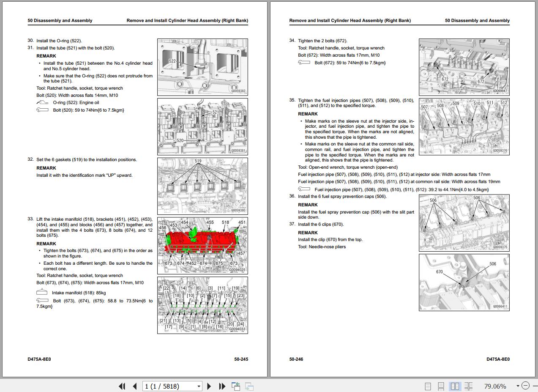
Task: Select two-page facing layout
Action: coord(455,386)
